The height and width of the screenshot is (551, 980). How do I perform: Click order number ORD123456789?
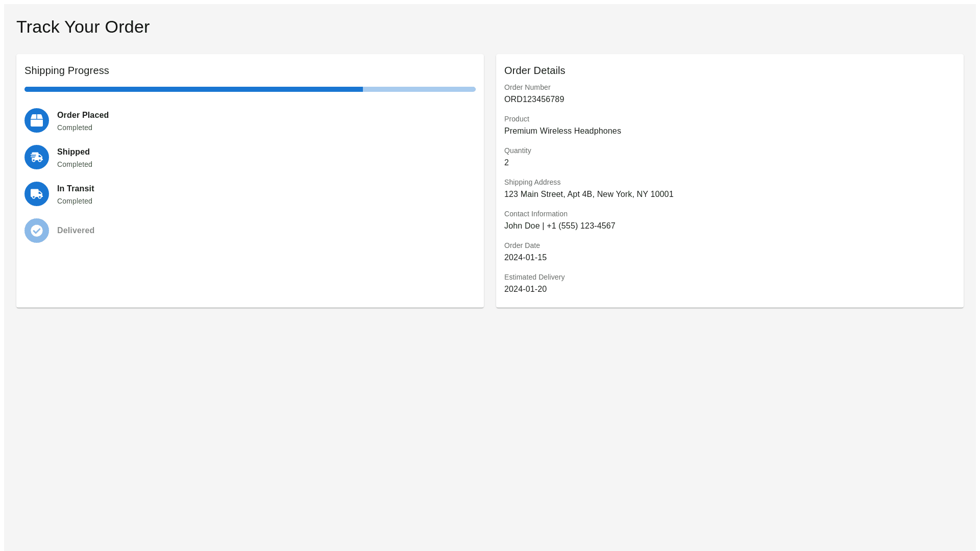point(534,99)
